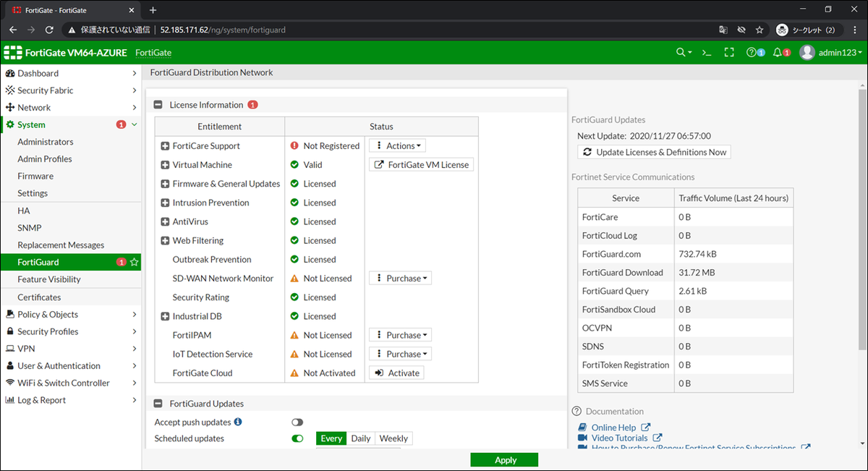Select the Every schedule option

click(331, 438)
